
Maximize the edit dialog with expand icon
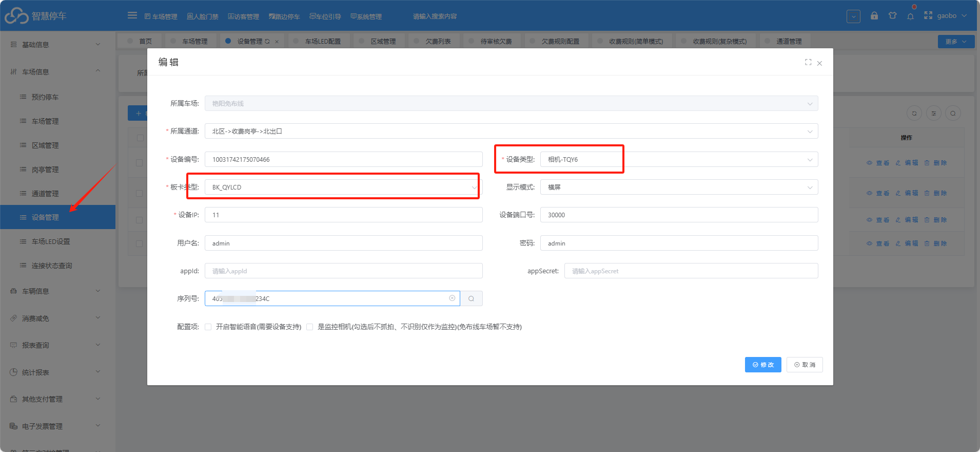(808, 62)
